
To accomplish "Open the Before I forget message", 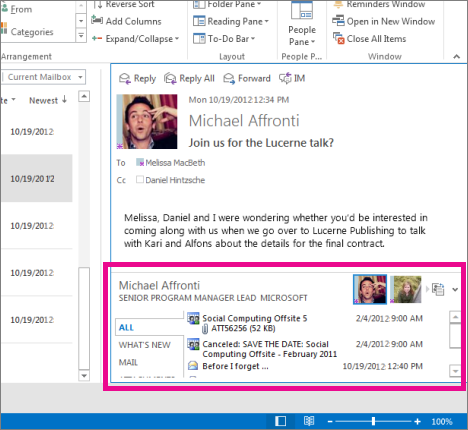I will point(235,366).
